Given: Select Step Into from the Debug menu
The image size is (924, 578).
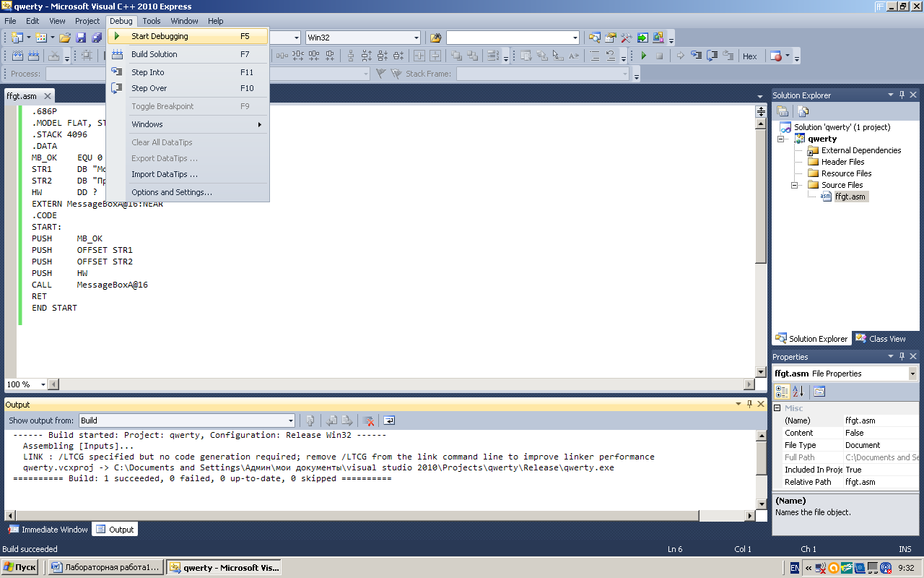Looking at the screenshot, I should (x=188, y=72).
